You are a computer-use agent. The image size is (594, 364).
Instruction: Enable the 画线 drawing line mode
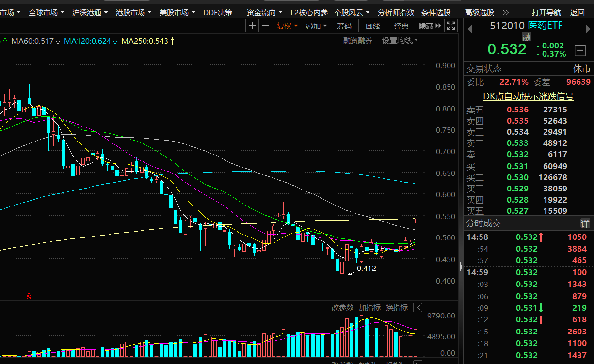373,26
